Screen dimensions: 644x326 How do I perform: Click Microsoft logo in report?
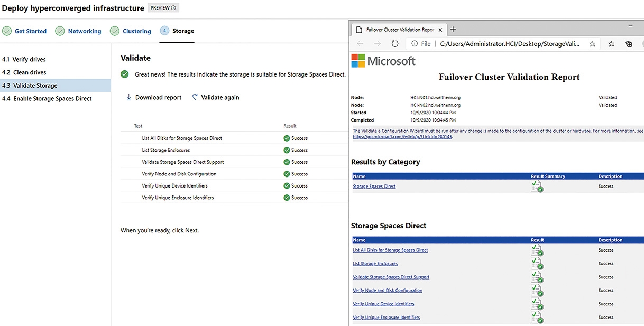[x=383, y=61]
